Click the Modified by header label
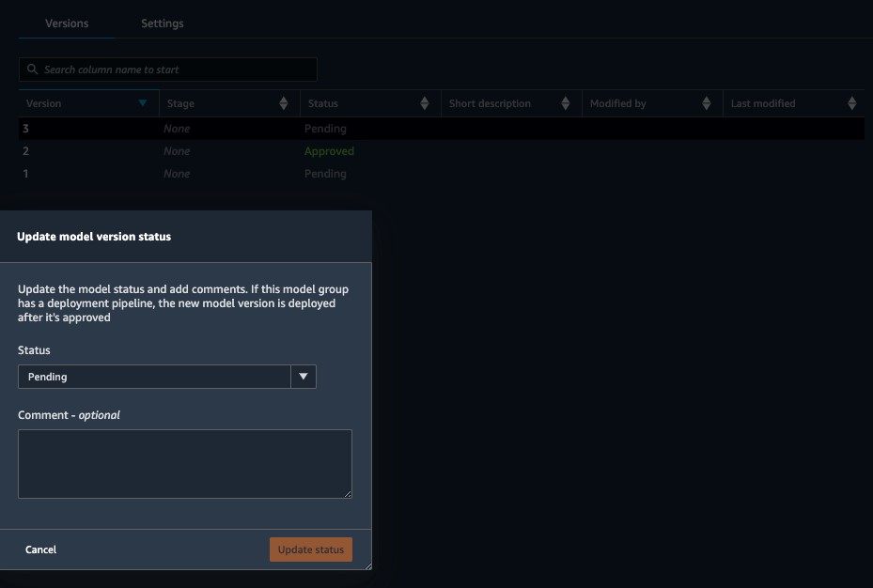Viewport: 873px width, 588px height. pyautogui.click(x=618, y=103)
